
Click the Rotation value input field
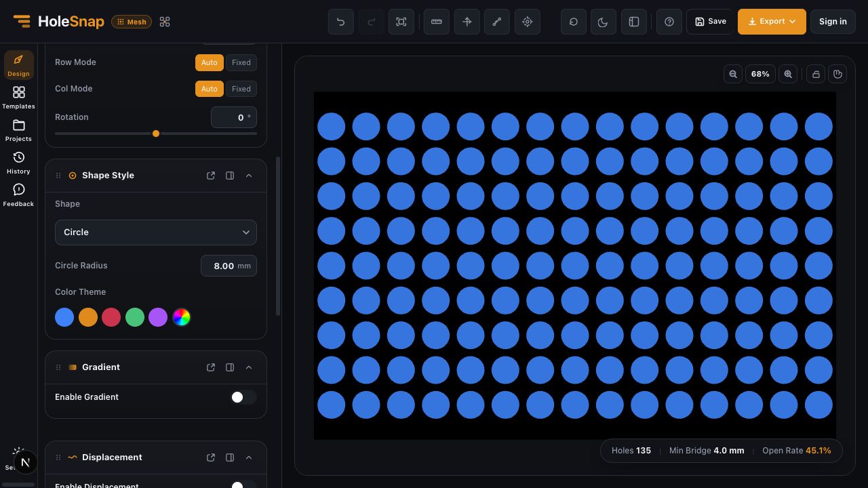click(x=234, y=117)
